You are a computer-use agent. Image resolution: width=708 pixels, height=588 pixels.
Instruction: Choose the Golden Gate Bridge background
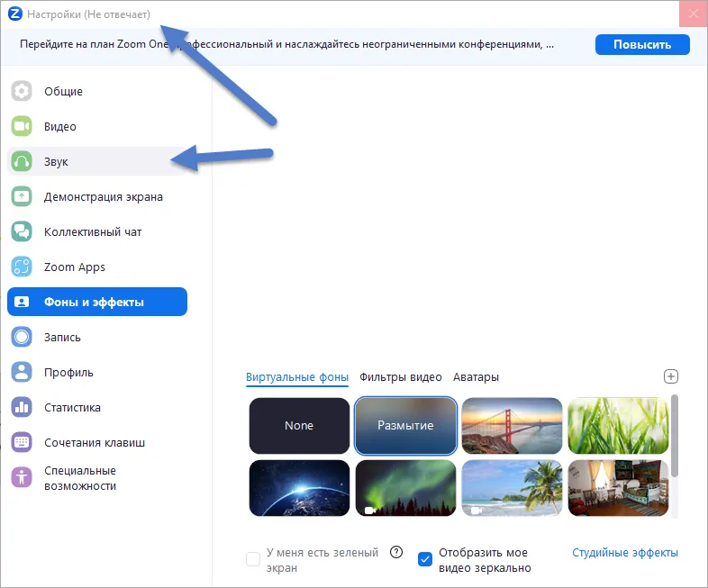(x=512, y=426)
